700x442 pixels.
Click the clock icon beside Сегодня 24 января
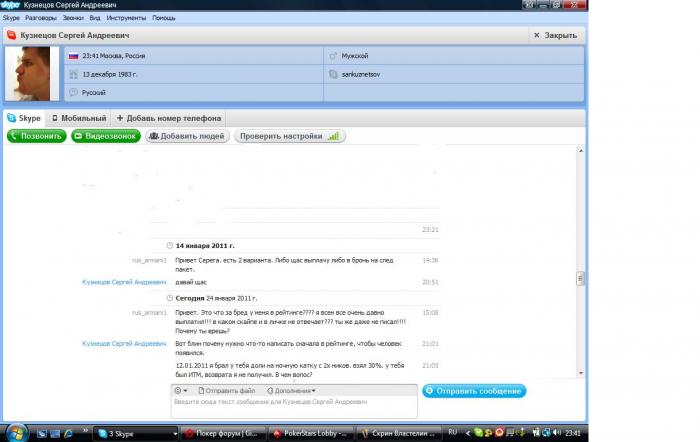coord(170,298)
